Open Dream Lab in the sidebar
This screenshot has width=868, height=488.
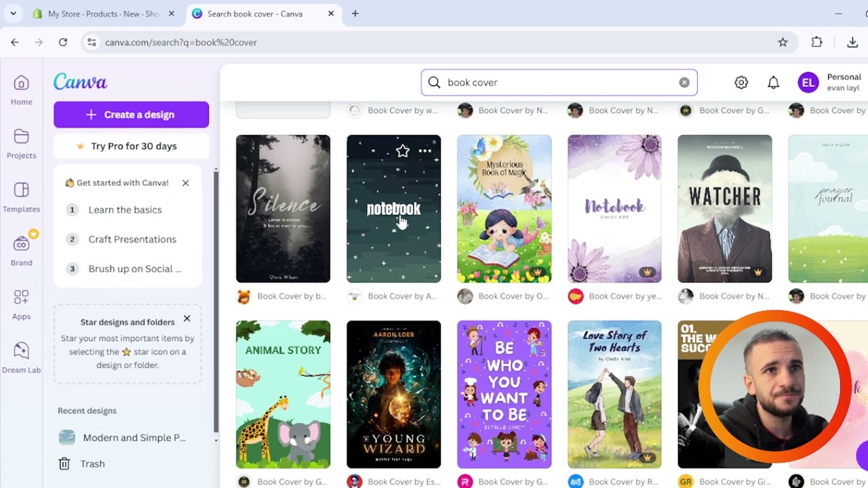tap(21, 358)
